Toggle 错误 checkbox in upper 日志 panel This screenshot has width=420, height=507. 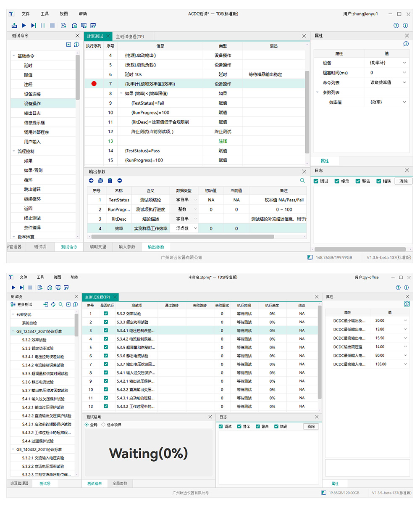point(379,181)
